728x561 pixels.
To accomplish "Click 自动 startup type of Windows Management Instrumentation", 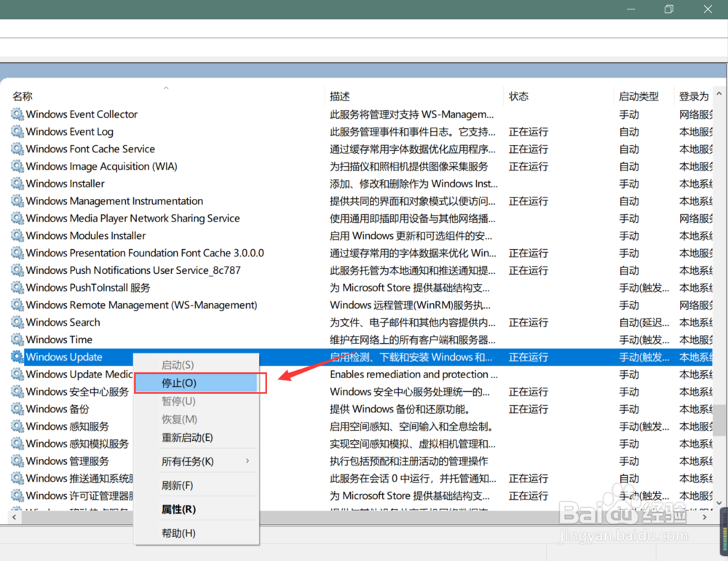I will [x=629, y=201].
